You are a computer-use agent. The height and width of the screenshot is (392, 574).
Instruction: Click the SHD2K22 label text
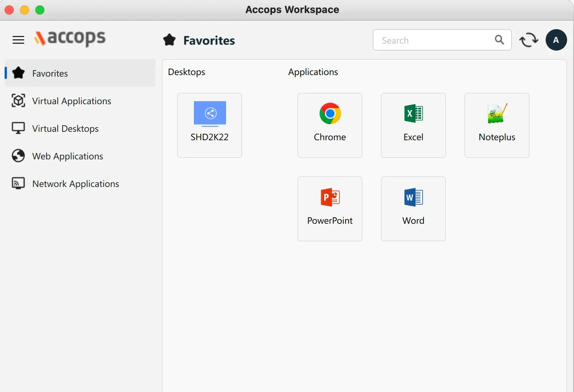click(210, 137)
